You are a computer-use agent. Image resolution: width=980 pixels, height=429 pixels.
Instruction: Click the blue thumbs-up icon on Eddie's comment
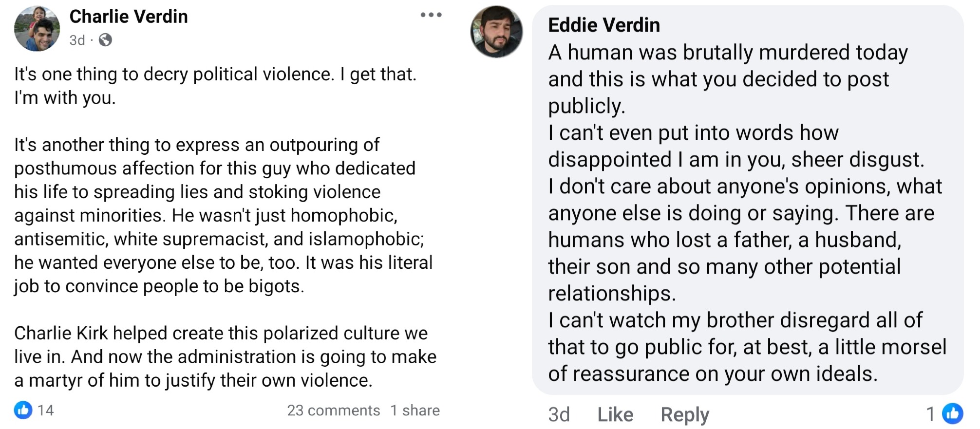click(x=952, y=413)
